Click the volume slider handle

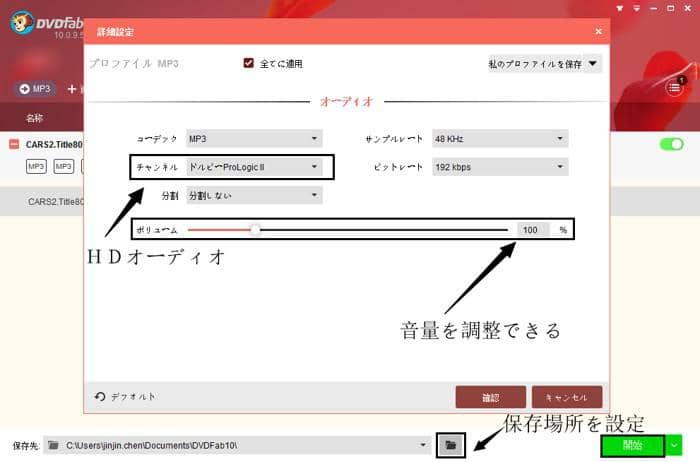(255, 230)
